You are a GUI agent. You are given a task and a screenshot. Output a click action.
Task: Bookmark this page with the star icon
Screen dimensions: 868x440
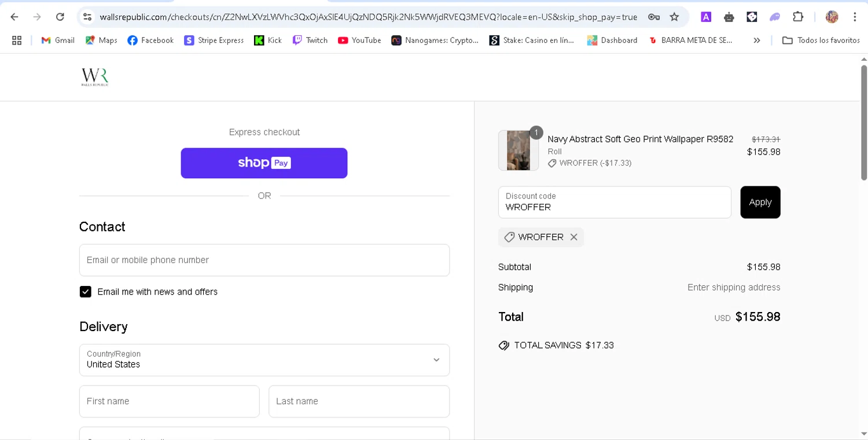(674, 17)
